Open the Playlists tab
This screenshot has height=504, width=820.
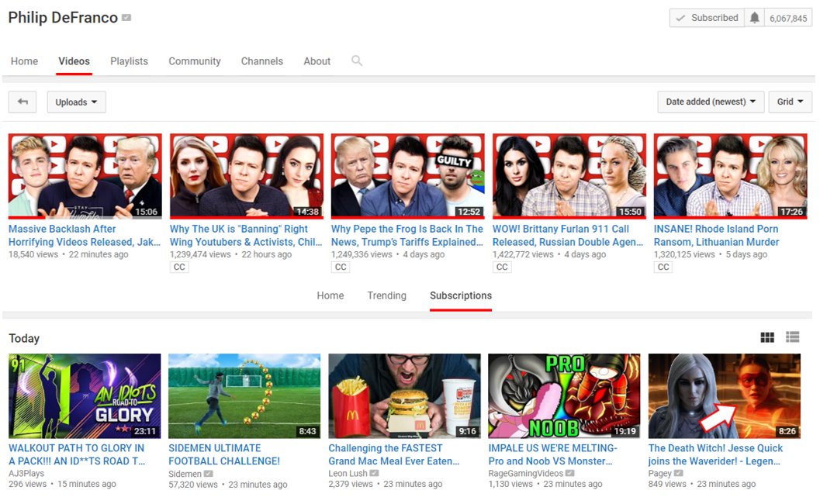pos(130,61)
